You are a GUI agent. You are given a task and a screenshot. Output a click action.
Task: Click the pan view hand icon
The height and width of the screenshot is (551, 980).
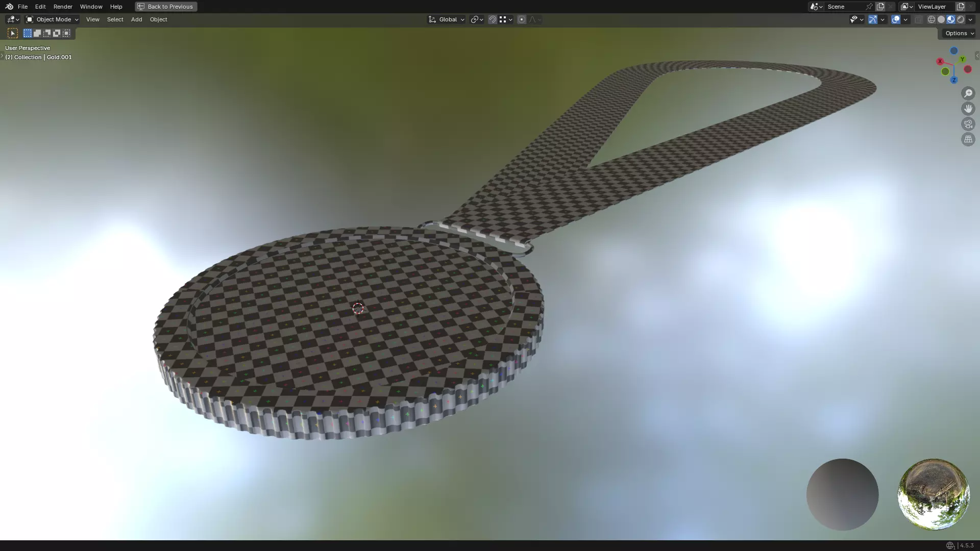968,109
